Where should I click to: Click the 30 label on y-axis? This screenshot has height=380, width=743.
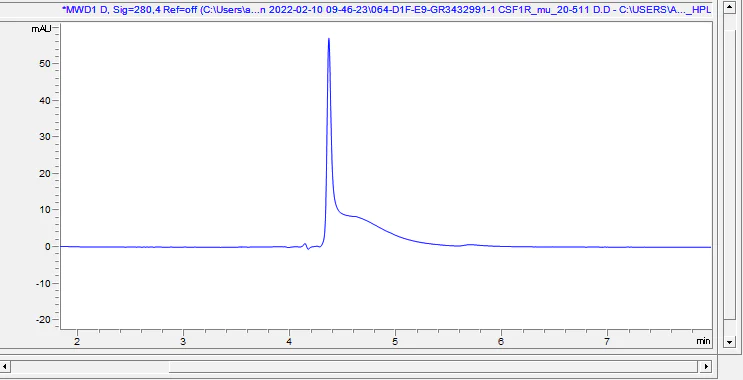(x=45, y=137)
